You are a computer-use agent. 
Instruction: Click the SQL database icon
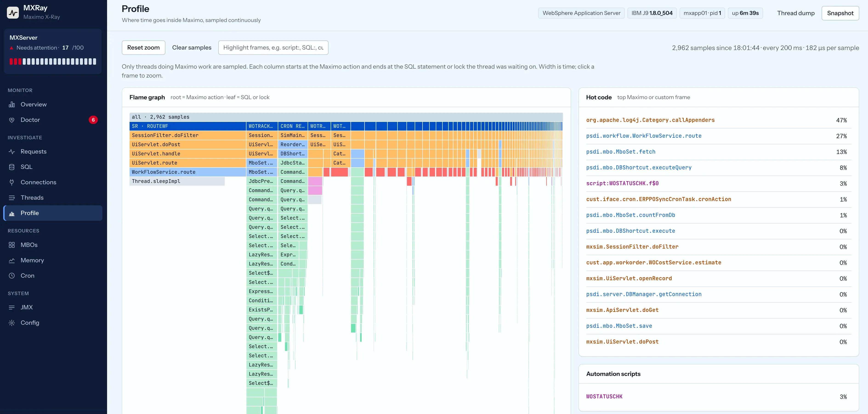(x=12, y=167)
